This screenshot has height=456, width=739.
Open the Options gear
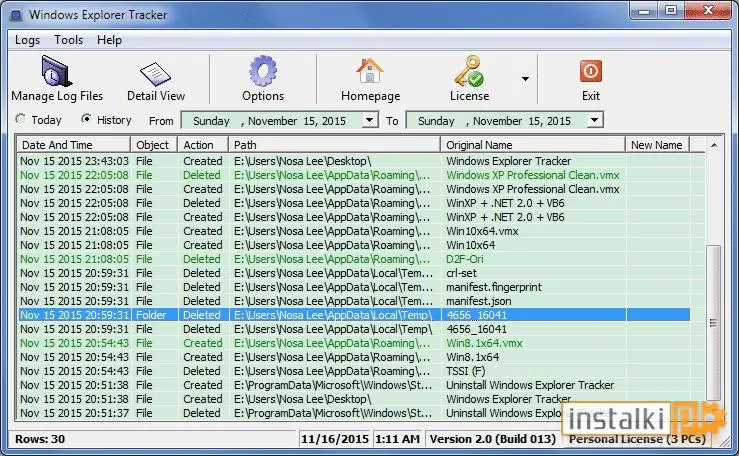click(263, 79)
